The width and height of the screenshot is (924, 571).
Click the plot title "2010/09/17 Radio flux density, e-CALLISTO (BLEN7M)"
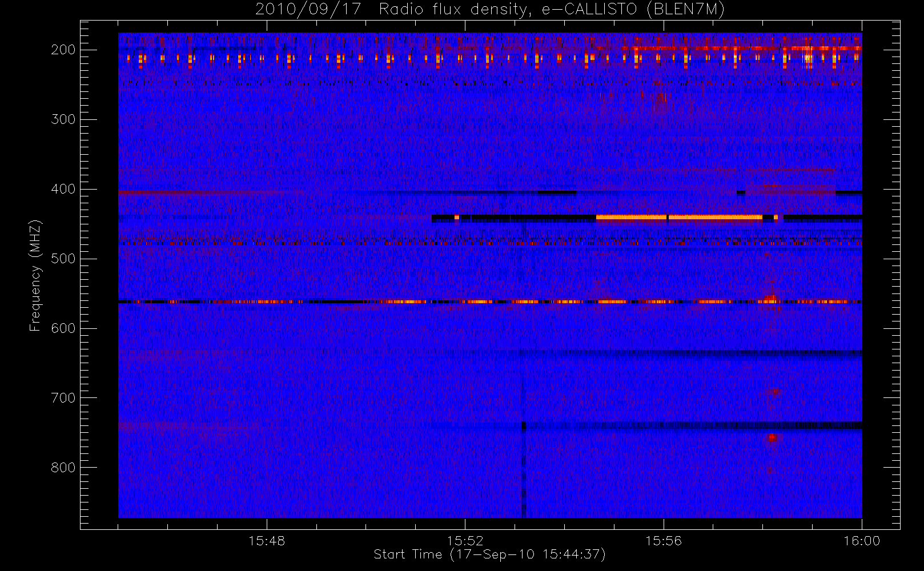pos(489,10)
